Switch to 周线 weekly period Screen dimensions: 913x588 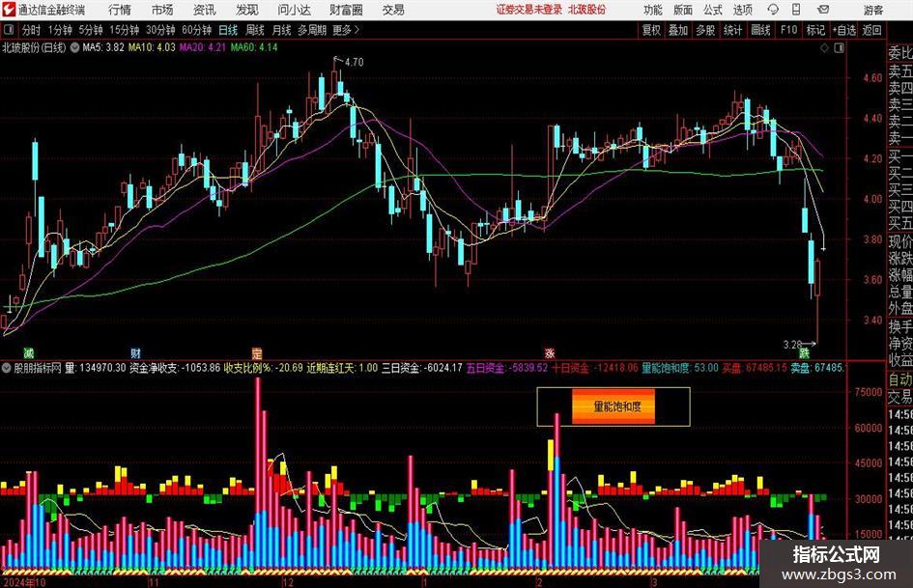[255, 30]
